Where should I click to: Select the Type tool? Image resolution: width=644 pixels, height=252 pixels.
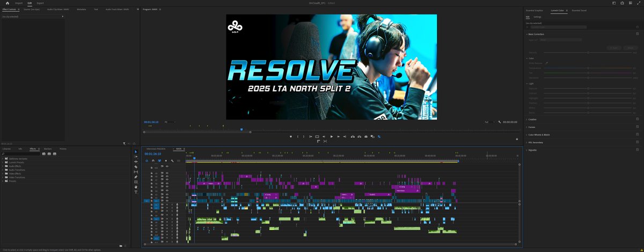coord(136,191)
